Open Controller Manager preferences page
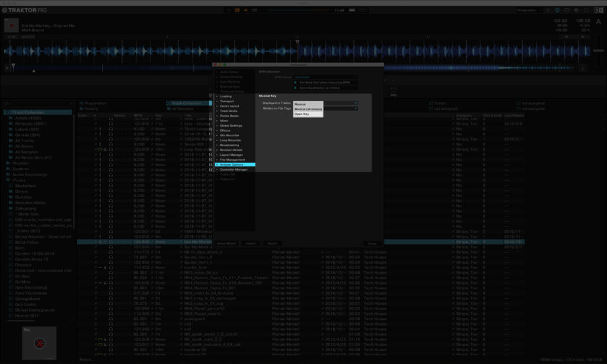This screenshot has height=364, width=607. coord(234,170)
